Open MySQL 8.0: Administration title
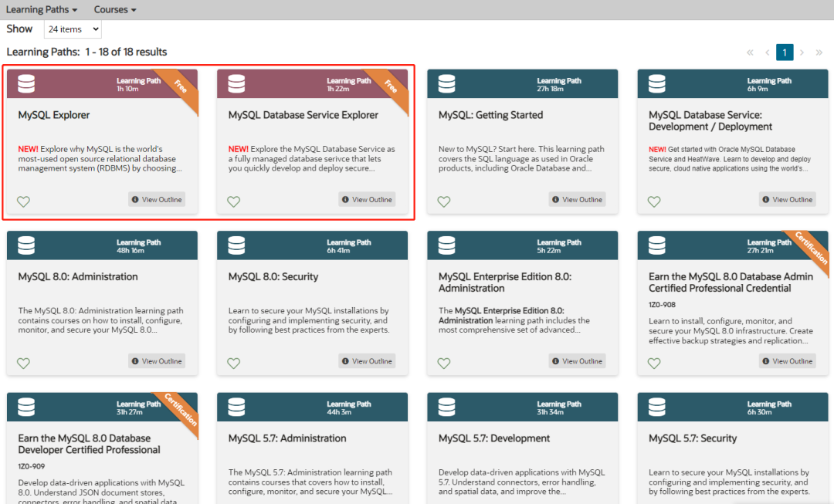The height and width of the screenshot is (504, 834). pos(78,276)
